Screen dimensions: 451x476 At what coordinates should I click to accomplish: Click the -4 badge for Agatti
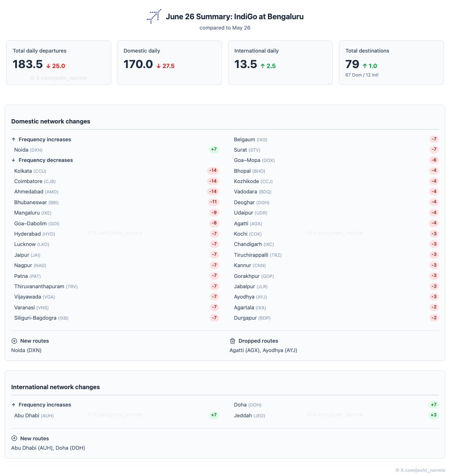(x=434, y=223)
